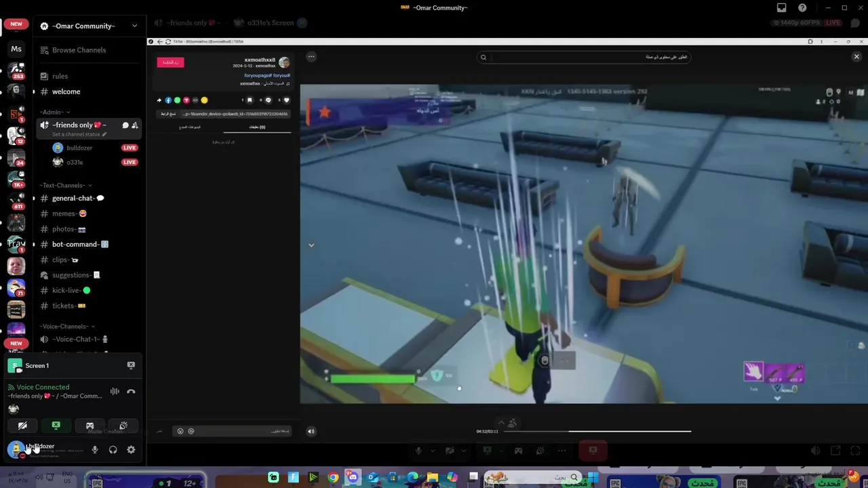The width and height of the screenshot is (868, 488).
Task: Start an activity with game controller icon
Action: click(x=90, y=426)
